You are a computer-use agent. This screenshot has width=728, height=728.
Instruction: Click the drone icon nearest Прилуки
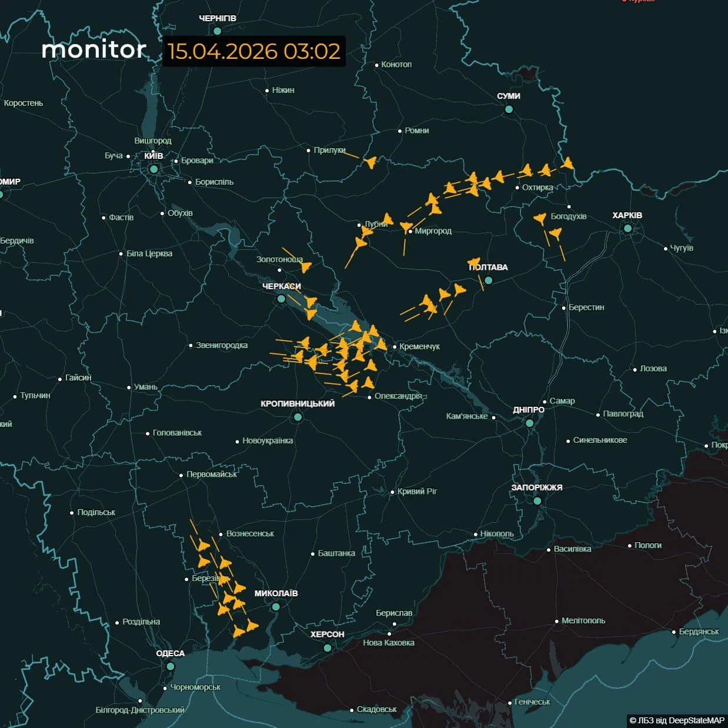[370, 162]
